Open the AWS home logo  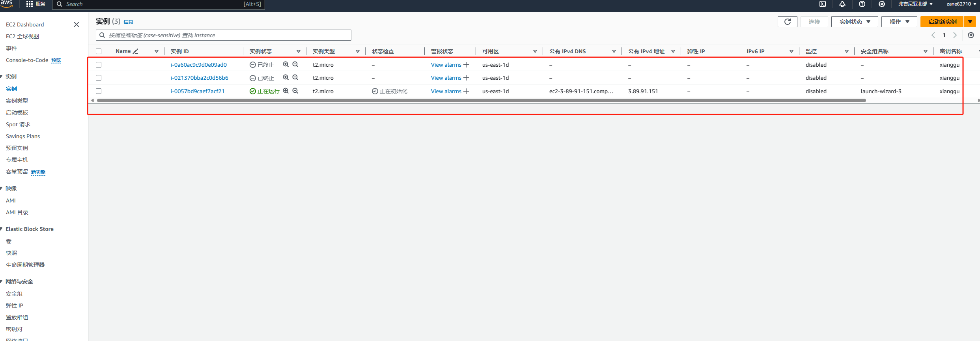point(6,4)
